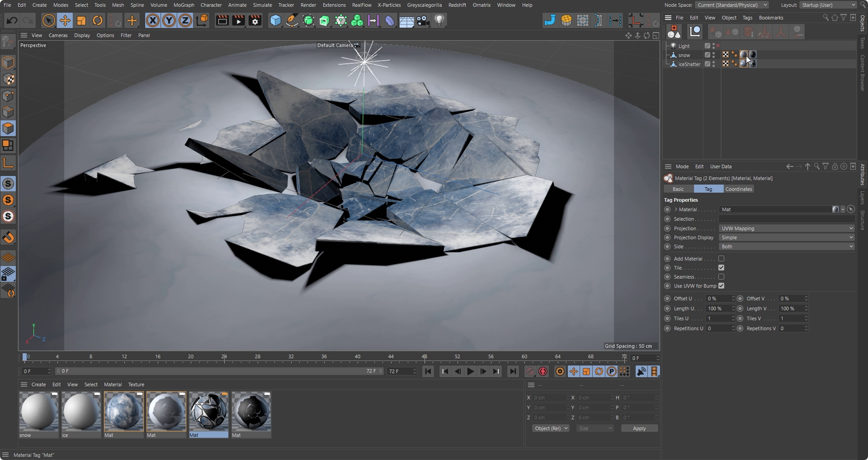Add a Cube primitive object
Image resolution: width=868 pixels, height=460 pixels.
point(275,21)
